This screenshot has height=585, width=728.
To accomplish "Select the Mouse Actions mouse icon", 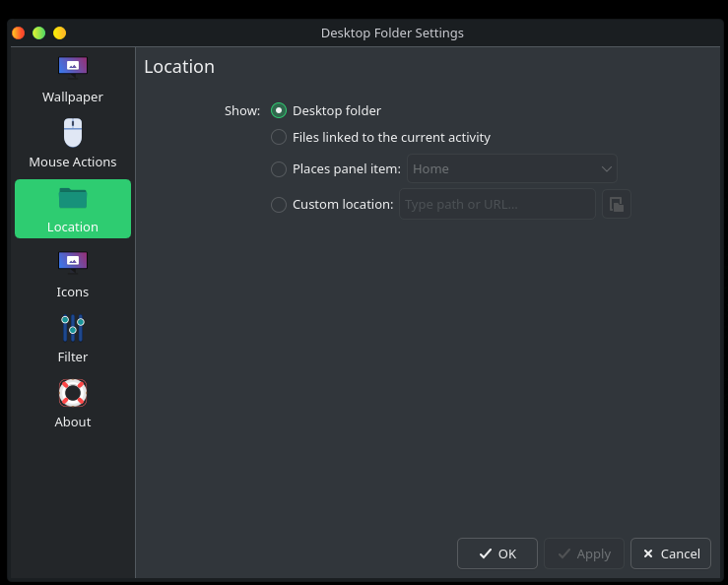I will coord(73,132).
